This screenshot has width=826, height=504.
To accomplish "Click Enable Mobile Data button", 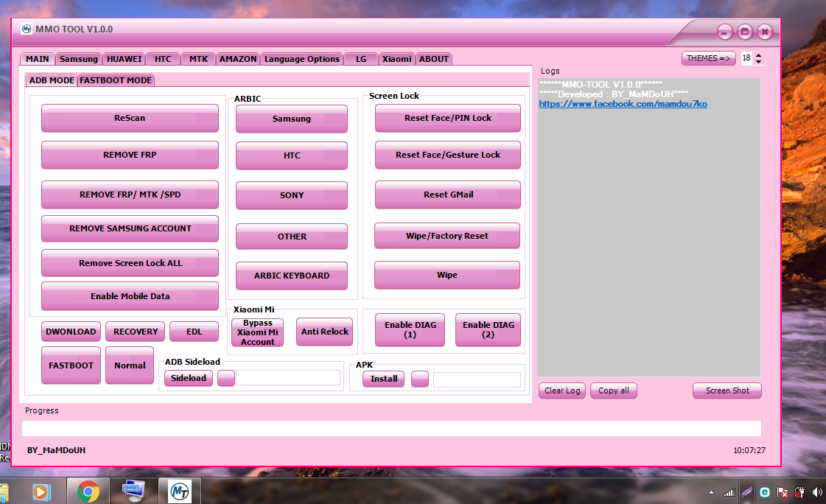I will click(130, 296).
